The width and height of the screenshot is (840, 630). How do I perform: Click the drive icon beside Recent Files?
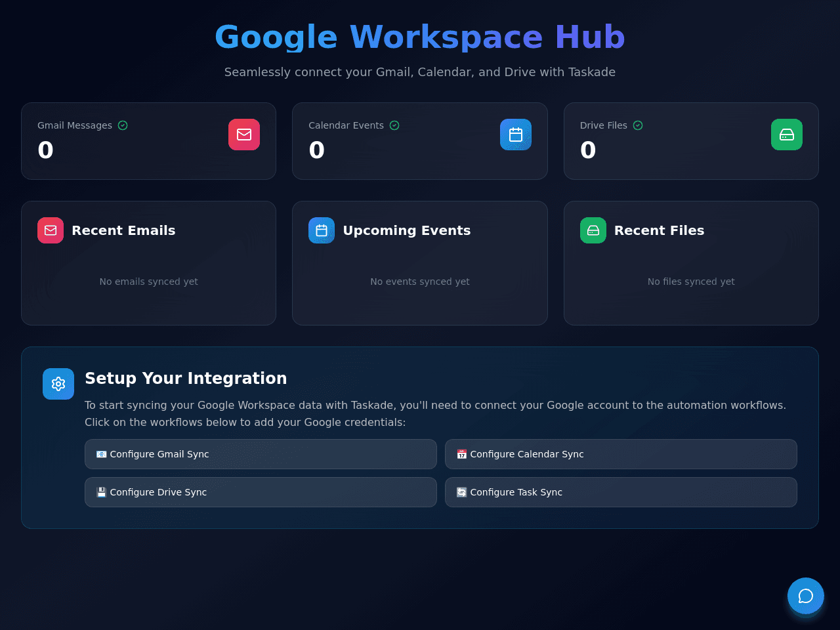point(593,230)
